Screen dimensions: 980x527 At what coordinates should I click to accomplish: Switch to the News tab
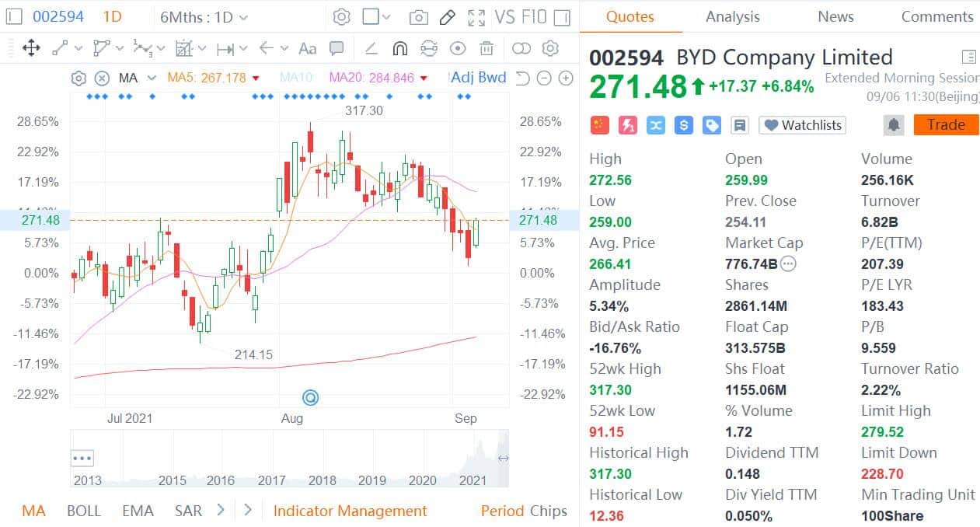point(835,16)
